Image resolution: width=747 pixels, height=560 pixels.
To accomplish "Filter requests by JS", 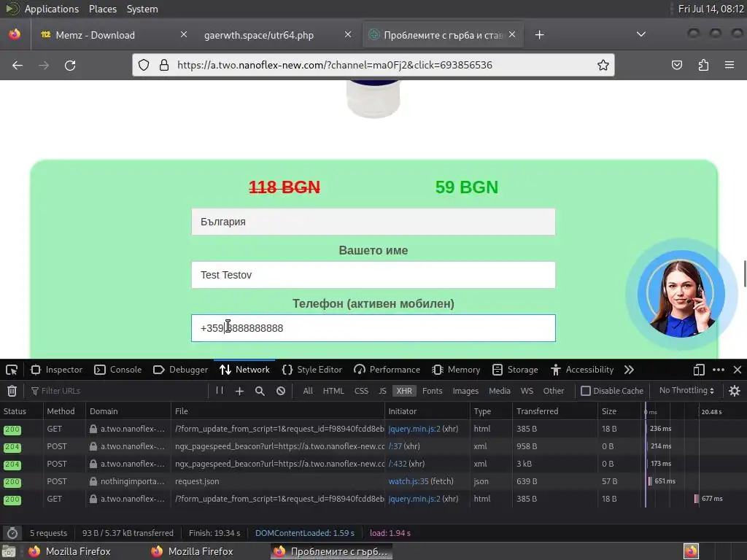I will point(382,391).
